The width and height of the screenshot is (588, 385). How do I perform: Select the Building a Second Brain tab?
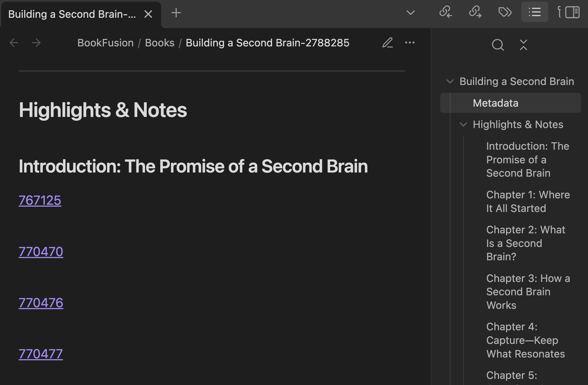[x=72, y=14]
